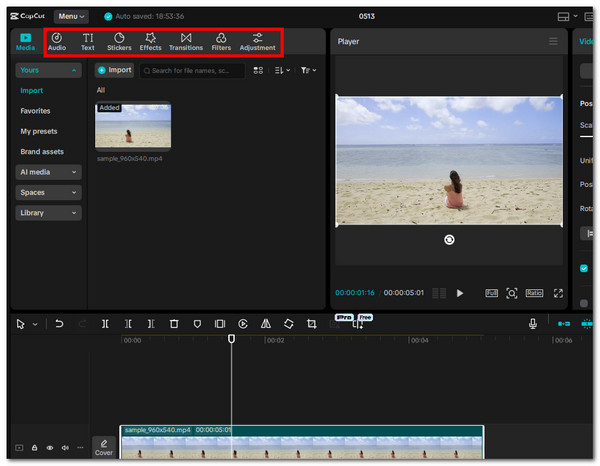Image resolution: width=600 pixels, height=466 pixels.
Task: Open the Audio tab
Action: (57, 42)
